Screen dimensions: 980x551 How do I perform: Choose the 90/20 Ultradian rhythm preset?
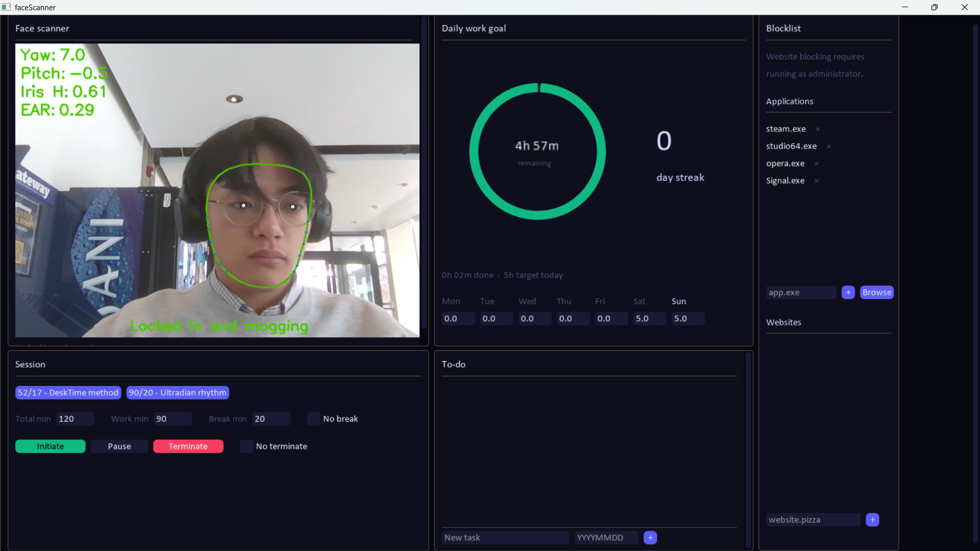point(177,393)
